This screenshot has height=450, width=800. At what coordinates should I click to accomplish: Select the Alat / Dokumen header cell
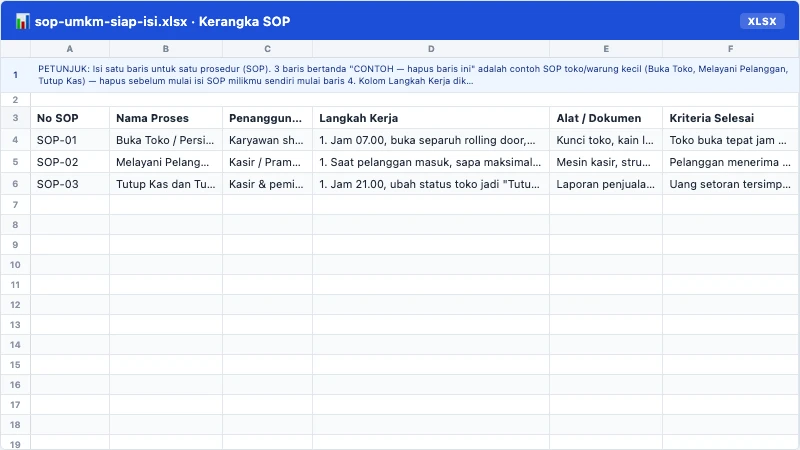pos(606,118)
